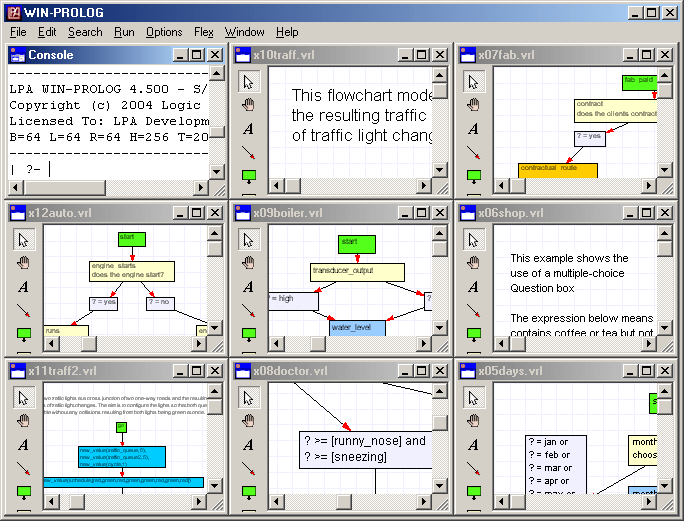
Task: Click scroll-right arrow in Console window
Action: click(x=200, y=188)
